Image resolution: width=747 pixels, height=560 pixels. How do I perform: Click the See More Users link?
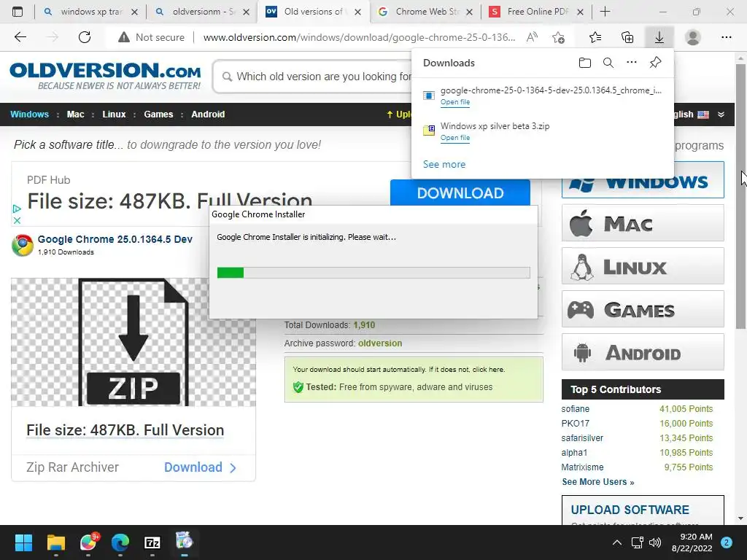(598, 482)
